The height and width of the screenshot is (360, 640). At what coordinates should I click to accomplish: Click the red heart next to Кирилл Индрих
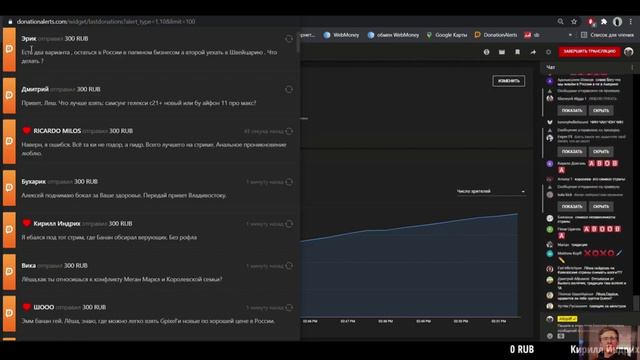(x=27, y=223)
